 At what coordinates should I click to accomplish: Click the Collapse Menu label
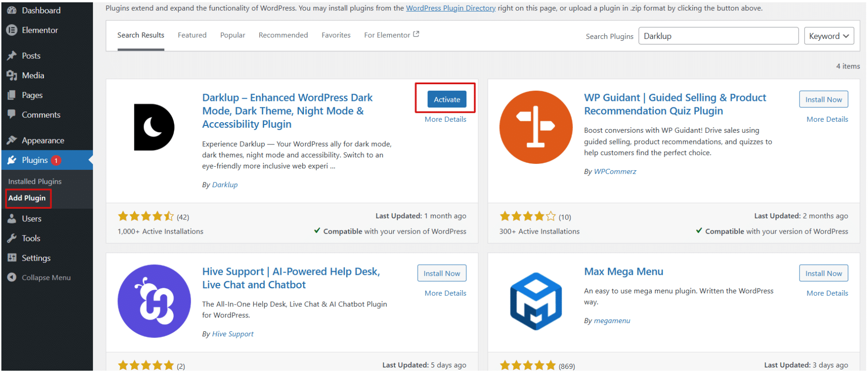click(x=46, y=277)
